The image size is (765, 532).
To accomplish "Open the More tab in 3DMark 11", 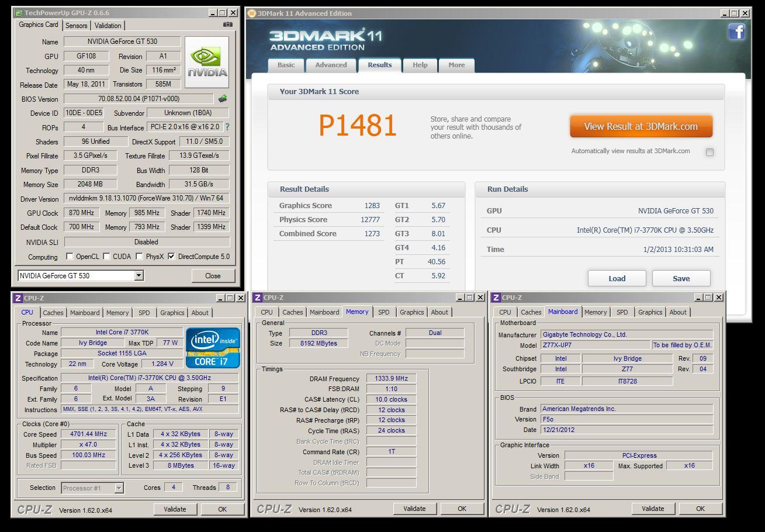I will point(456,65).
